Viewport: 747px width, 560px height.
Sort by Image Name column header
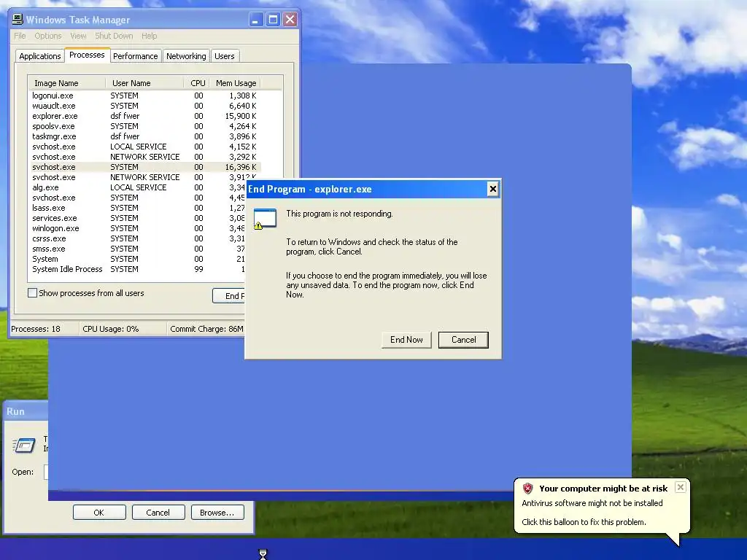coord(66,83)
